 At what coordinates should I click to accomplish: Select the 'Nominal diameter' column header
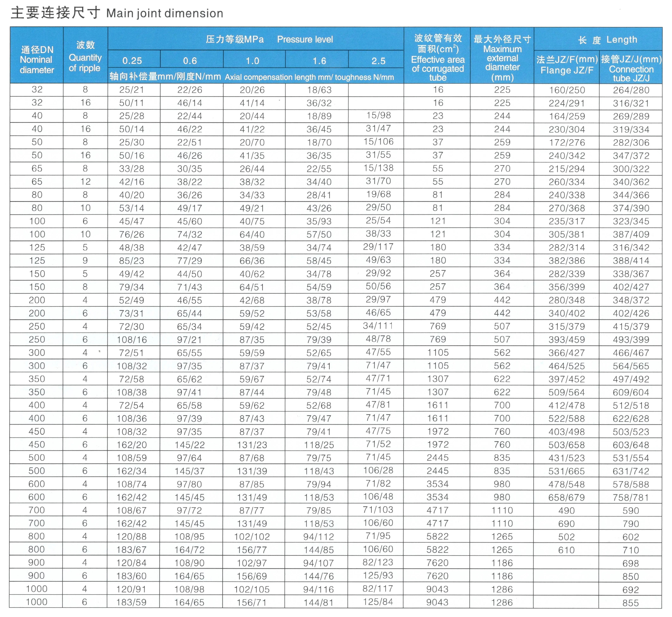[x=37, y=55]
